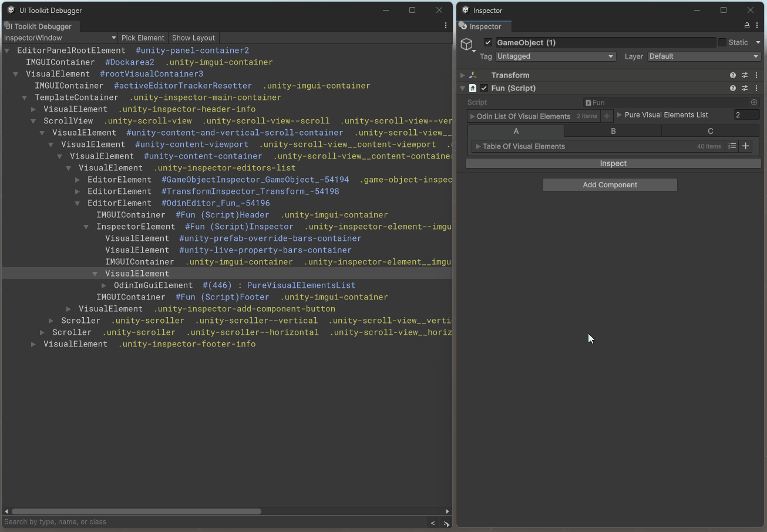
Task: Select the InspectorElement #Fun (Script)Inspector row
Action: [227, 227]
